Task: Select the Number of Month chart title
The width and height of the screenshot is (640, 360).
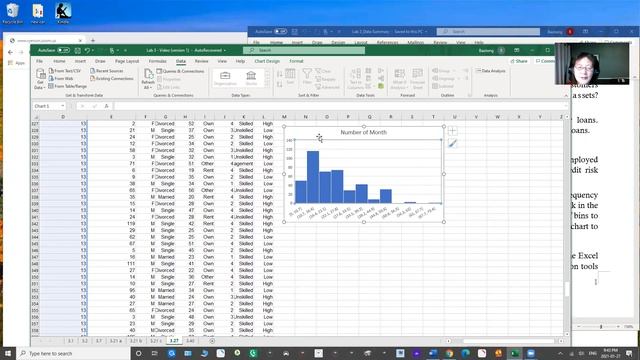Action: [x=363, y=132]
